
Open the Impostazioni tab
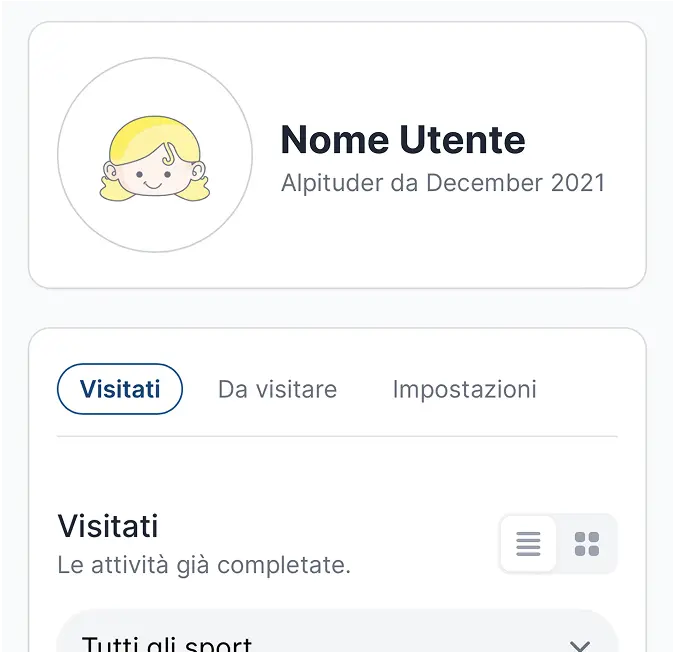[x=464, y=389]
